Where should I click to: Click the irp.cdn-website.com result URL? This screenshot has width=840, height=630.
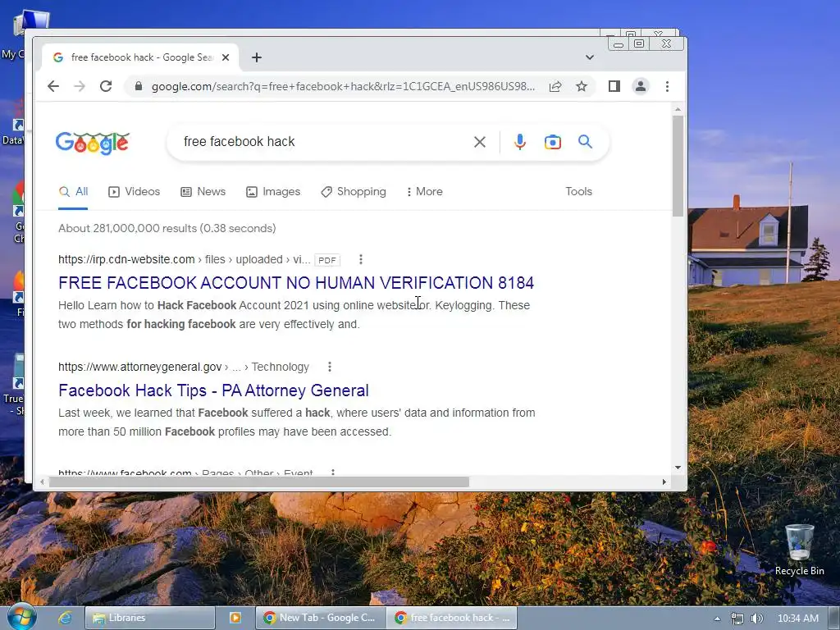pyautogui.click(x=185, y=259)
